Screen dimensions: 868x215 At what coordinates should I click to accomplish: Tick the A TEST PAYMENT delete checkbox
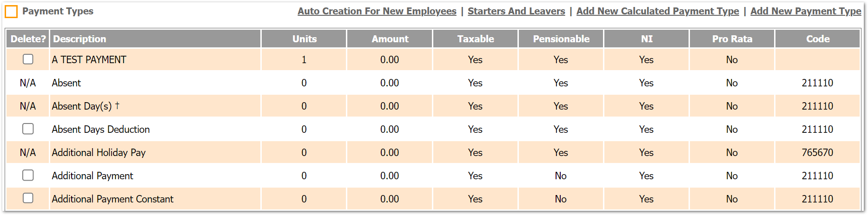[28, 59]
